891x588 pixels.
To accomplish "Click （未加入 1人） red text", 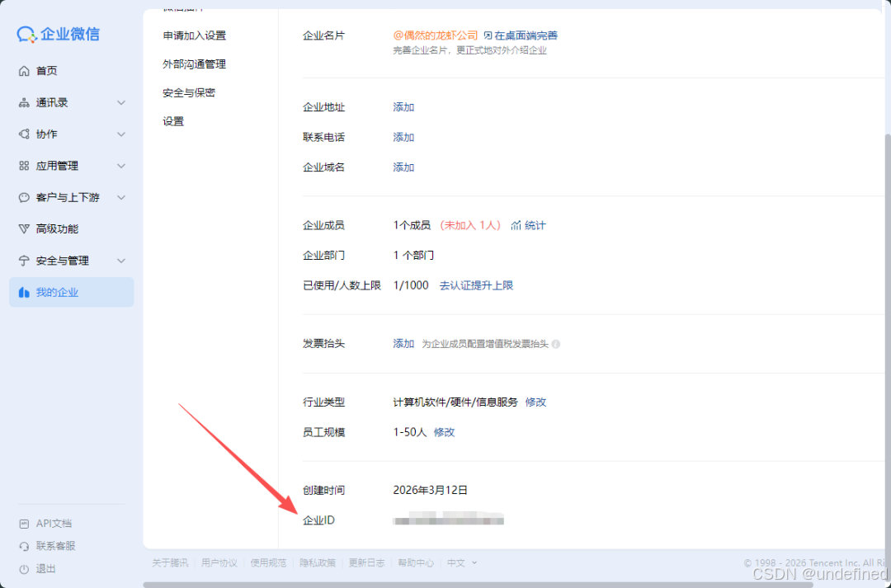I will tap(470, 225).
